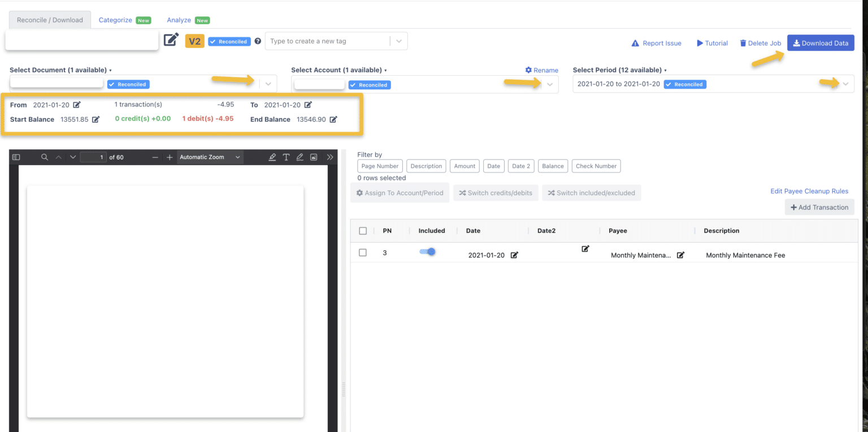Screen dimensions: 868x432
Task: Select the freehand Draw tool in the viewer
Action: coord(300,157)
